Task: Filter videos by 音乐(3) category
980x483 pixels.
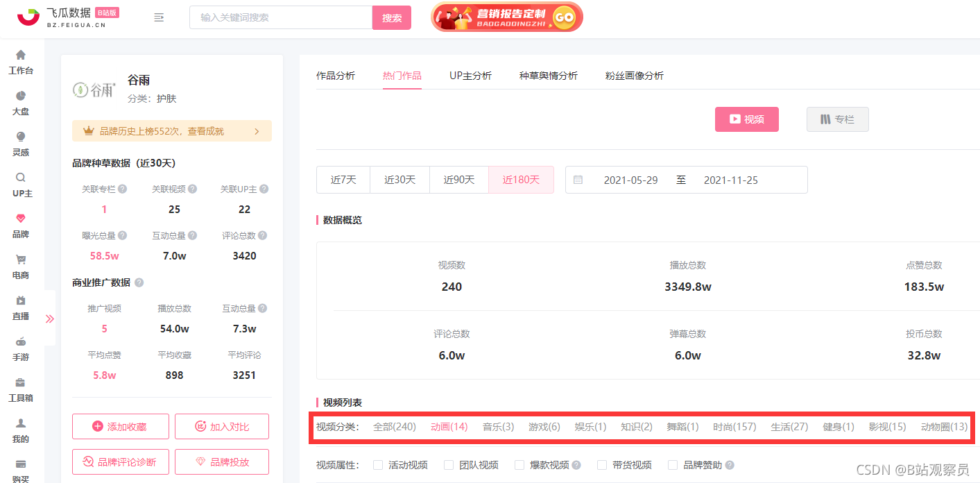Action: [x=499, y=427]
